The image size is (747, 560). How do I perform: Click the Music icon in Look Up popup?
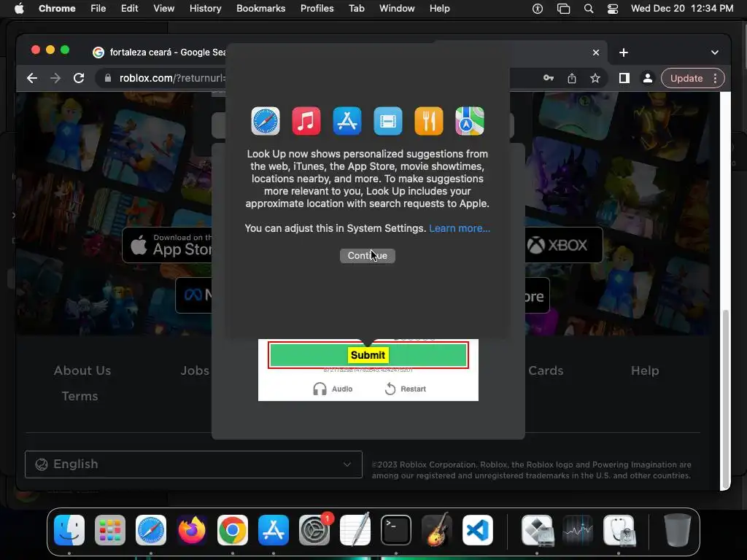point(306,121)
